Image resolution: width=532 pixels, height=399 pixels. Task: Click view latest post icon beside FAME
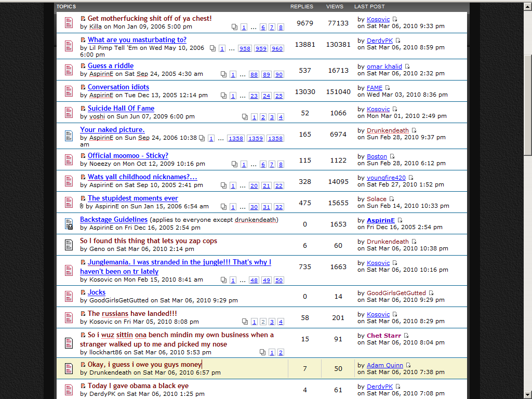388,88
